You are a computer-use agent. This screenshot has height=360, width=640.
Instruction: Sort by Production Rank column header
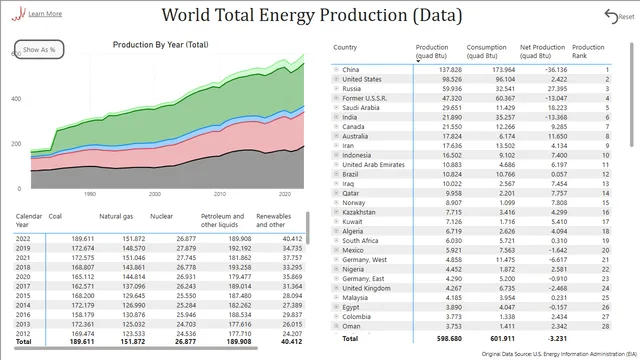pyautogui.click(x=588, y=51)
